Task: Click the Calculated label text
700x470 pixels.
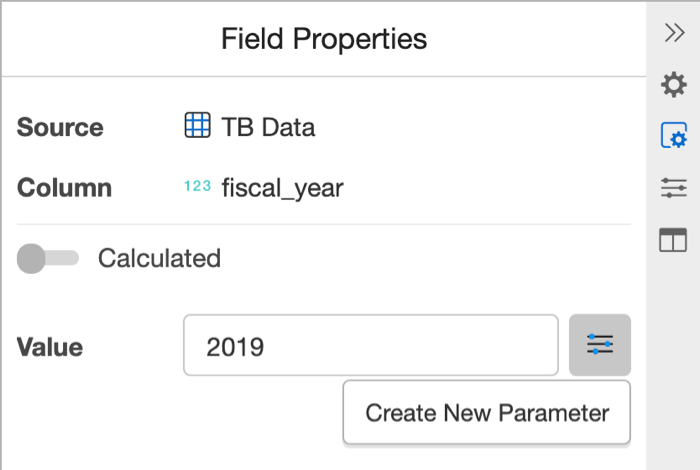Action: pyautogui.click(x=159, y=258)
